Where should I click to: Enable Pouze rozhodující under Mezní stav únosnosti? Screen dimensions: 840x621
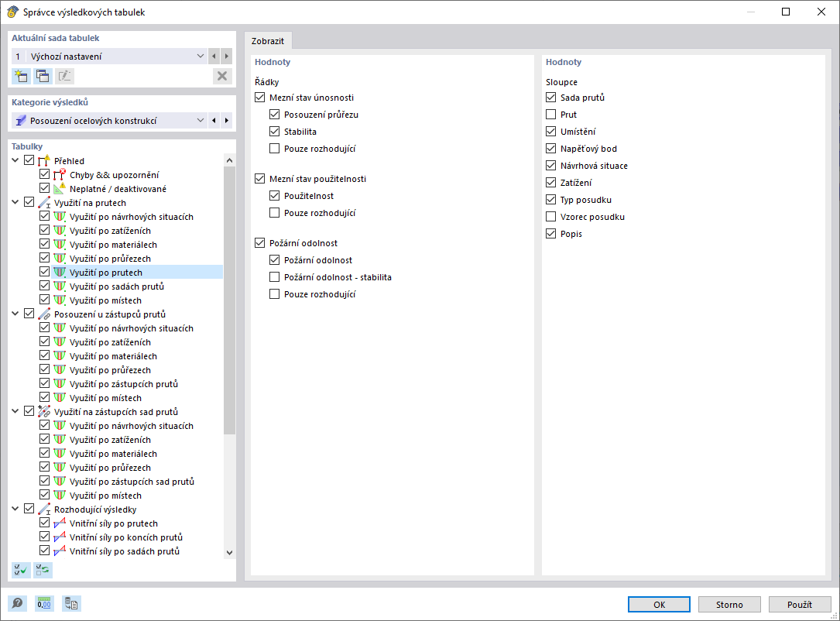pyautogui.click(x=274, y=149)
